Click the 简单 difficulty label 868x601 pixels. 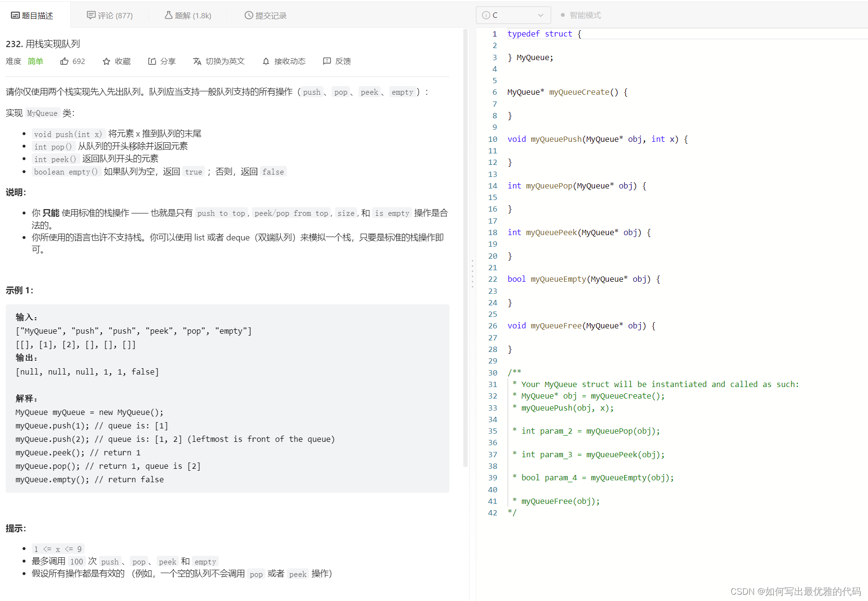pyautogui.click(x=36, y=61)
